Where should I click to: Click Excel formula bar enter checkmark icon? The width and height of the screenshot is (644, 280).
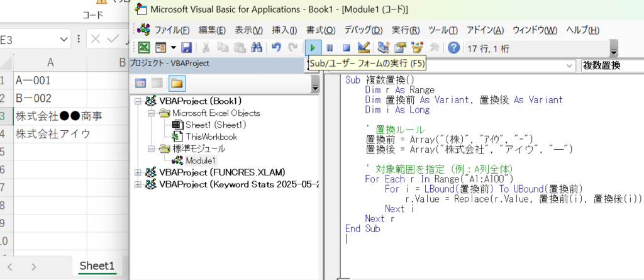coord(113,39)
